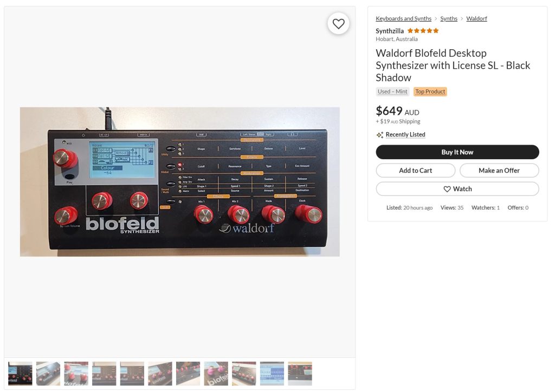Click the main Blofeld synthesizer product image
This screenshot has height=392, width=555.
click(x=180, y=182)
